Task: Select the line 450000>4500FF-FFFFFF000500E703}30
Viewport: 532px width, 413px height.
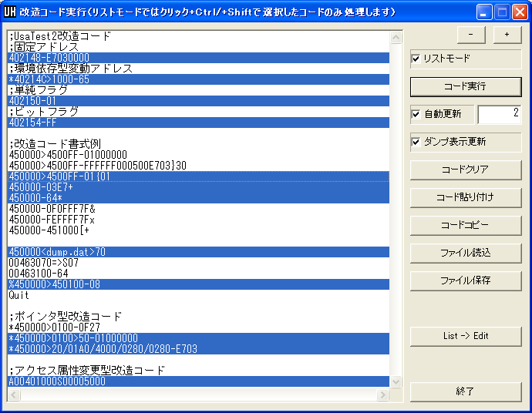Action: coord(198,166)
